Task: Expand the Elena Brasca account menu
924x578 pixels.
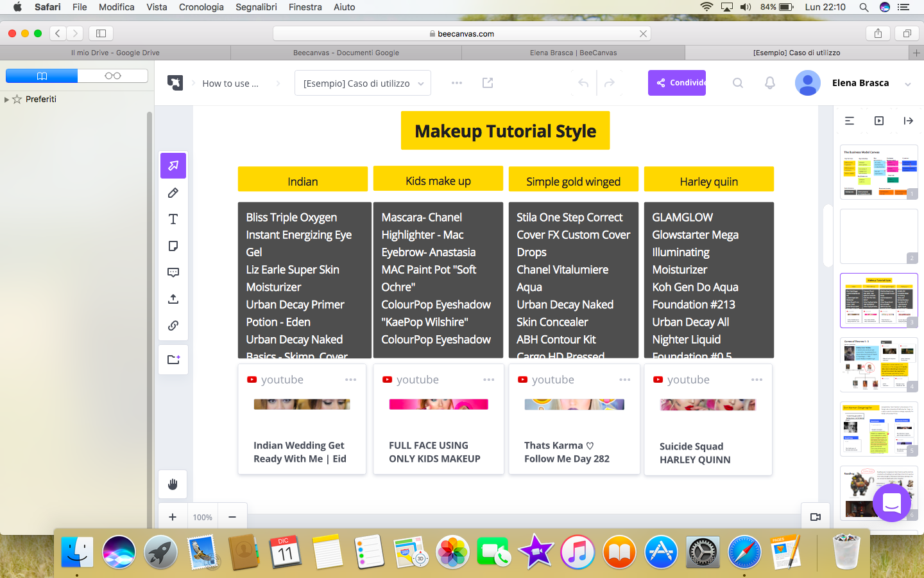Action: click(907, 84)
